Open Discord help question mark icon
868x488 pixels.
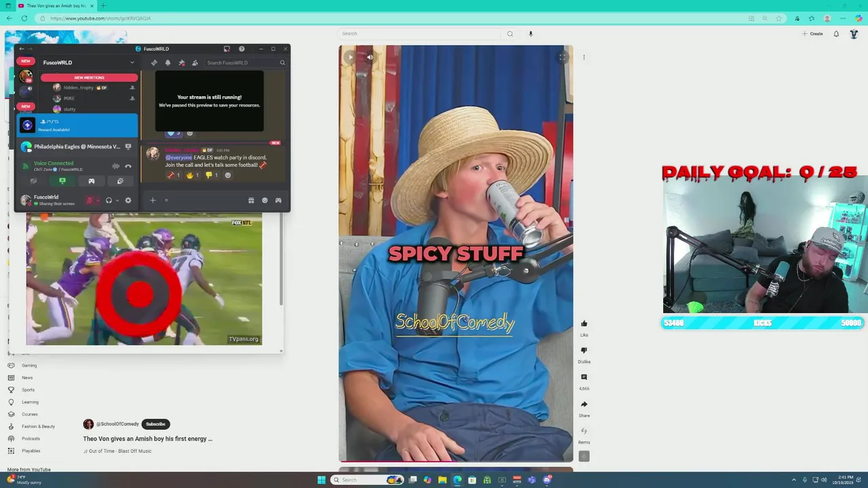[x=241, y=49]
